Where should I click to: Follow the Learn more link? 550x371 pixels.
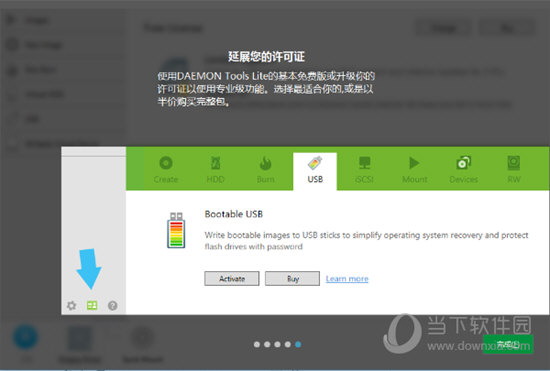[347, 279]
